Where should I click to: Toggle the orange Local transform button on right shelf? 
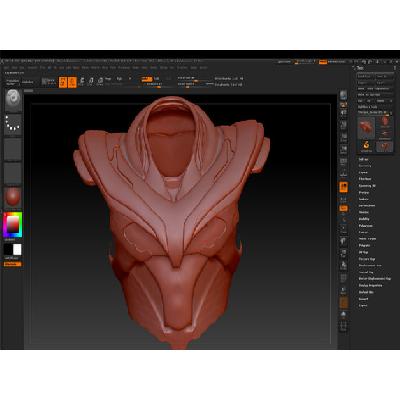[343, 187]
